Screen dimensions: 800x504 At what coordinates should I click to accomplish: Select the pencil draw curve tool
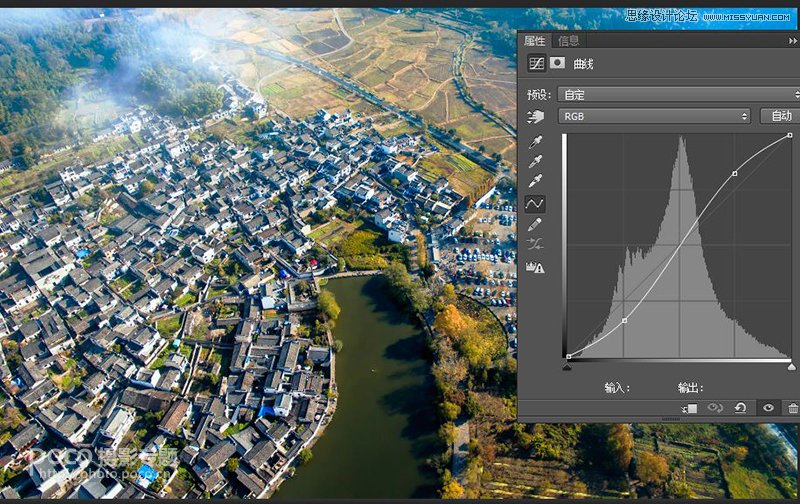(x=536, y=225)
